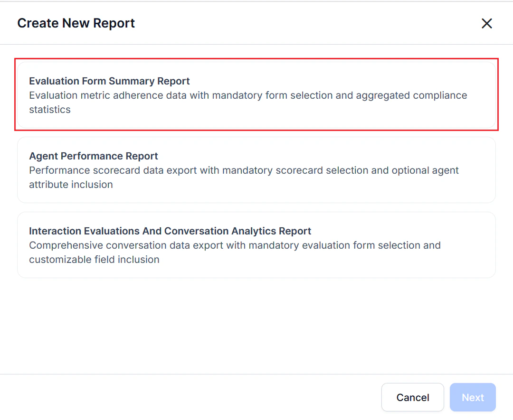Pick the Interaction Evaluations And Conversation Analytics Report
Image resolution: width=513 pixels, height=420 pixels.
pos(256,245)
